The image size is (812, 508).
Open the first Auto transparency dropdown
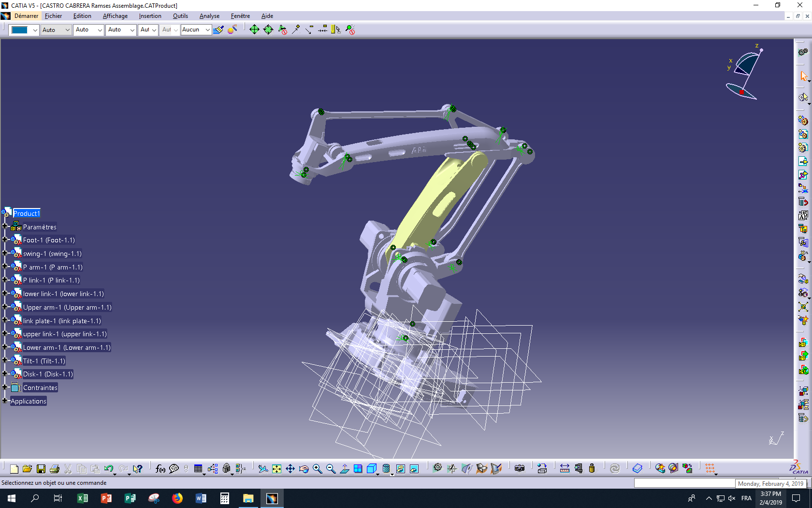tap(56, 30)
